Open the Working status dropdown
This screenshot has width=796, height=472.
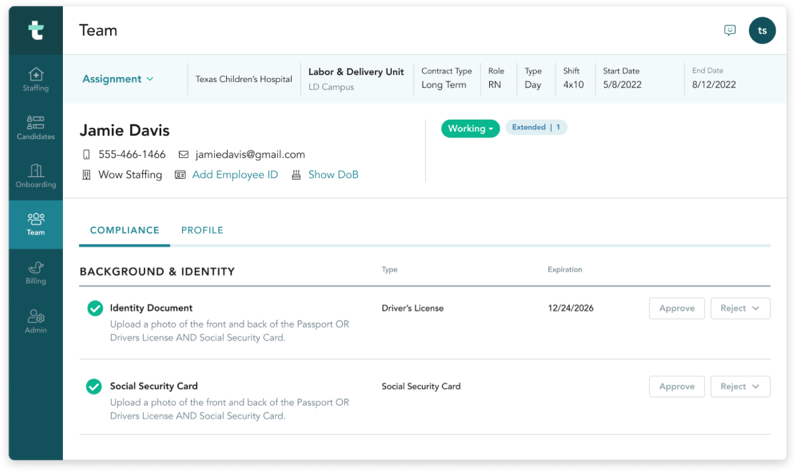click(x=470, y=128)
